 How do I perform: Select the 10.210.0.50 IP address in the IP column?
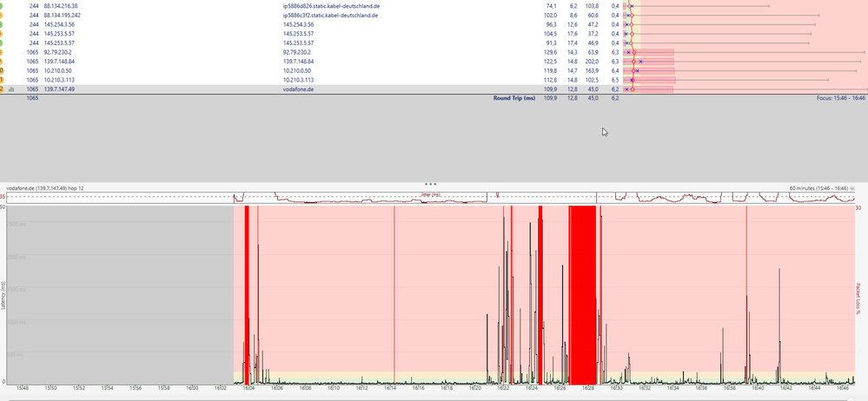tap(57, 71)
